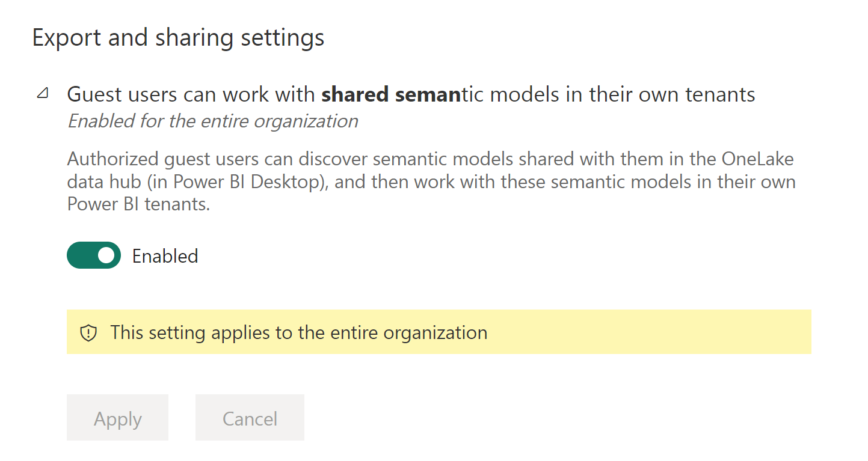
Task: Click the Enabled label next to the slider switch
Action: [x=164, y=255]
